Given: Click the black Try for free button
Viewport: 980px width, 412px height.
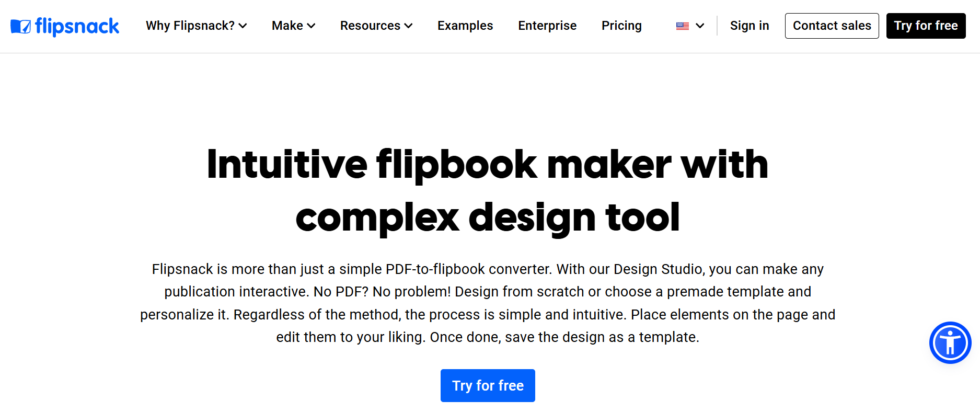Looking at the screenshot, I should click(926, 26).
